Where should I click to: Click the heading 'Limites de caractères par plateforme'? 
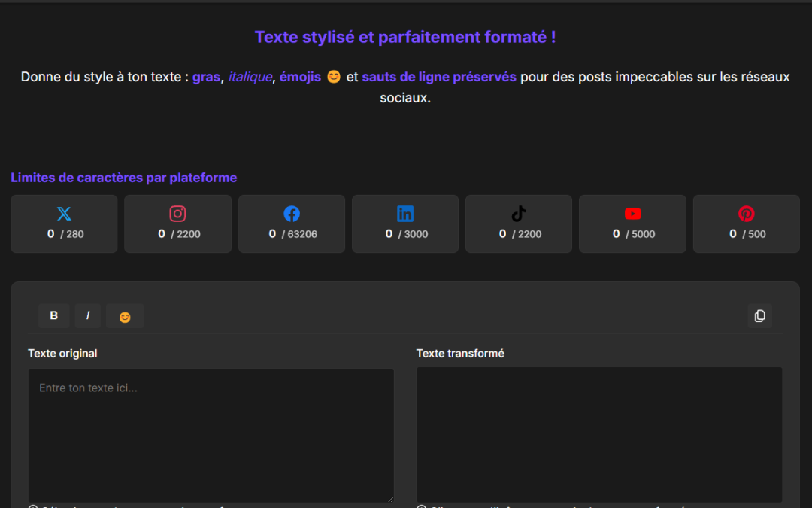click(124, 178)
